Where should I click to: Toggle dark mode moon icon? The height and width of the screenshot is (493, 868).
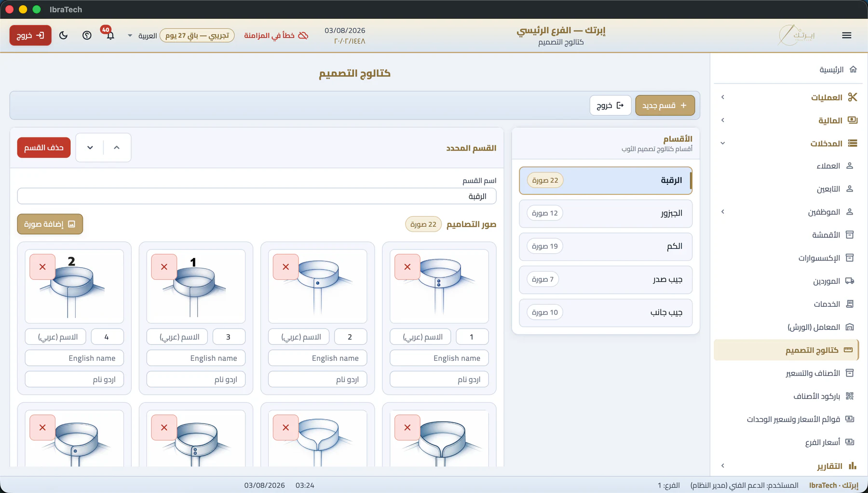click(63, 35)
